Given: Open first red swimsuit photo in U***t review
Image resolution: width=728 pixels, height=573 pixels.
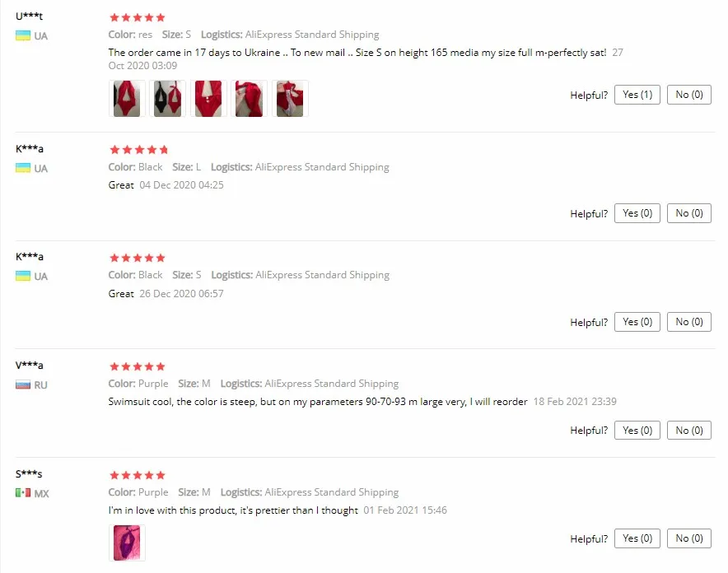Looking at the screenshot, I should (x=127, y=98).
